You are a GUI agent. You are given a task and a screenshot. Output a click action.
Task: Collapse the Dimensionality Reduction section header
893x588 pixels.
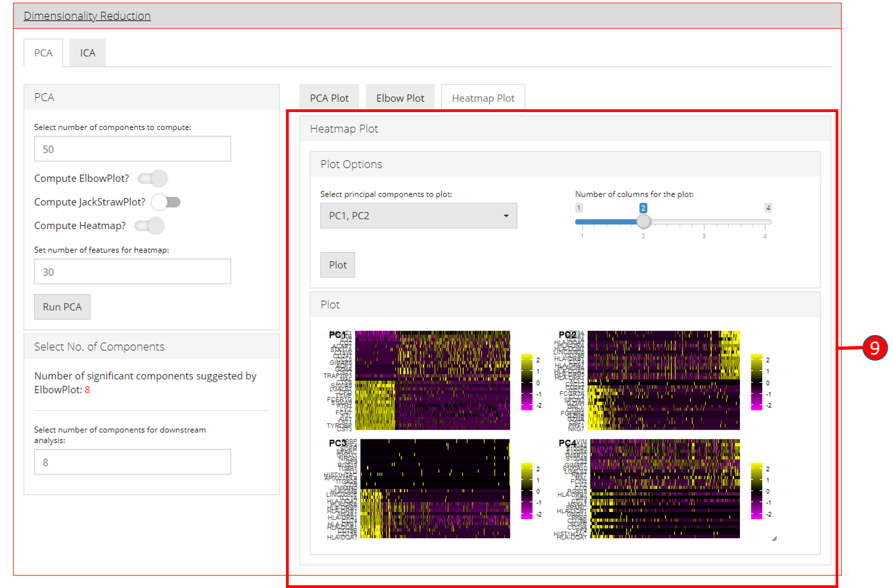coord(87,16)
